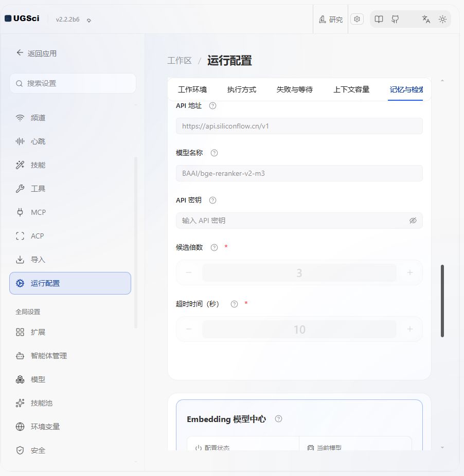Viewport: 464px width, 476px height.
Task: Focus the 搜索设置 search field
Action: click(x=73, y=83)
